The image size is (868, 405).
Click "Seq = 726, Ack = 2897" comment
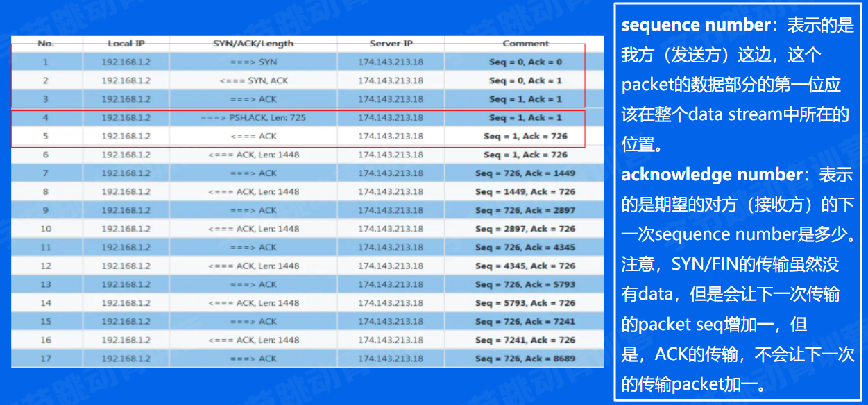[525, 210]
